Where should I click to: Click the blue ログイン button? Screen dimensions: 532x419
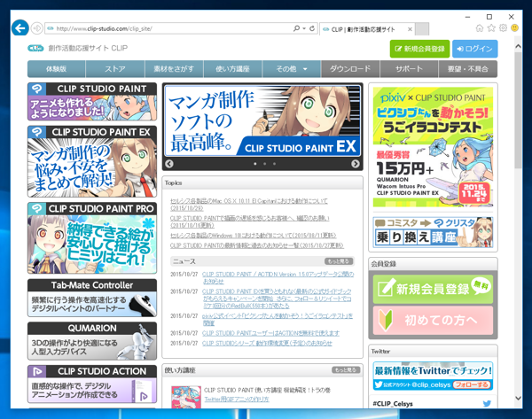click(x=475, y=49)
